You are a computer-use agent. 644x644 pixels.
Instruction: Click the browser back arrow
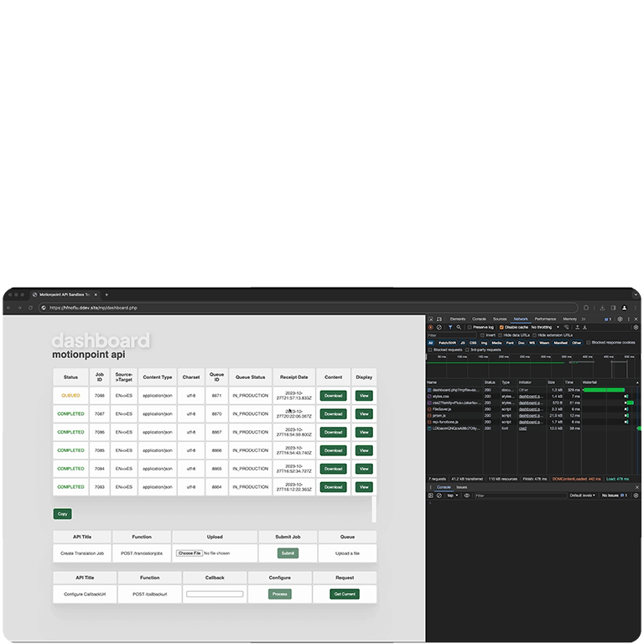tap(8, 308)
